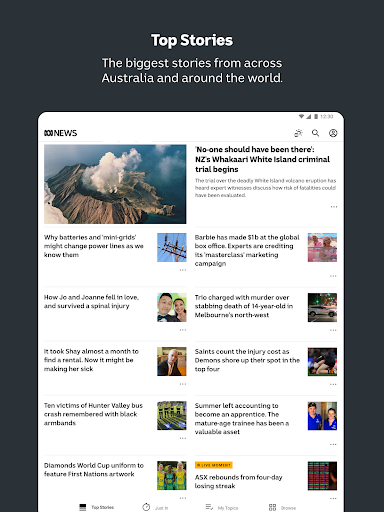
Task: Open the account profile icon
Action: click(x=333, y=133)
